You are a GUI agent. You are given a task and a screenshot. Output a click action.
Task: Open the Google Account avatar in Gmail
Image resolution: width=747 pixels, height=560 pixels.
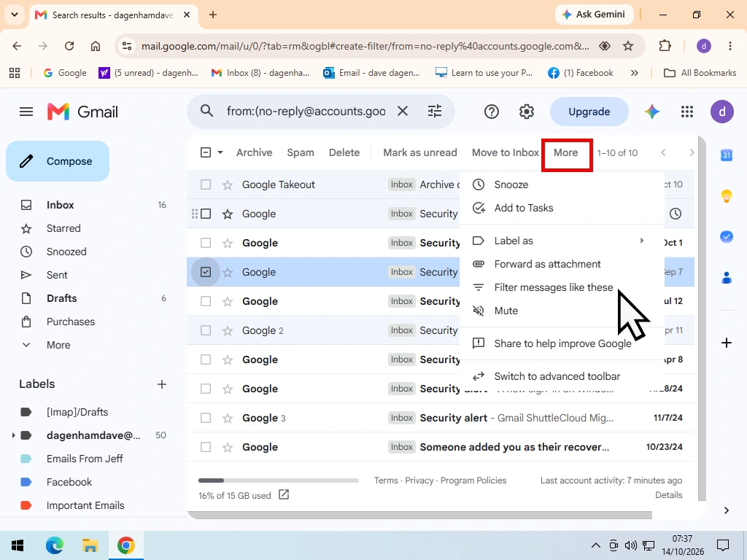click(x=722, y=112)
